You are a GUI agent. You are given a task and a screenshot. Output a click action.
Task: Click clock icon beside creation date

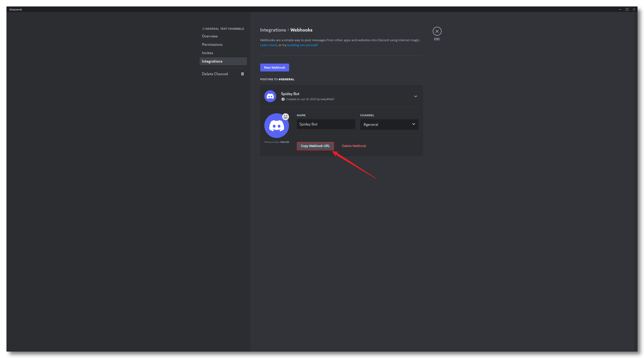(x=283, y=99)
